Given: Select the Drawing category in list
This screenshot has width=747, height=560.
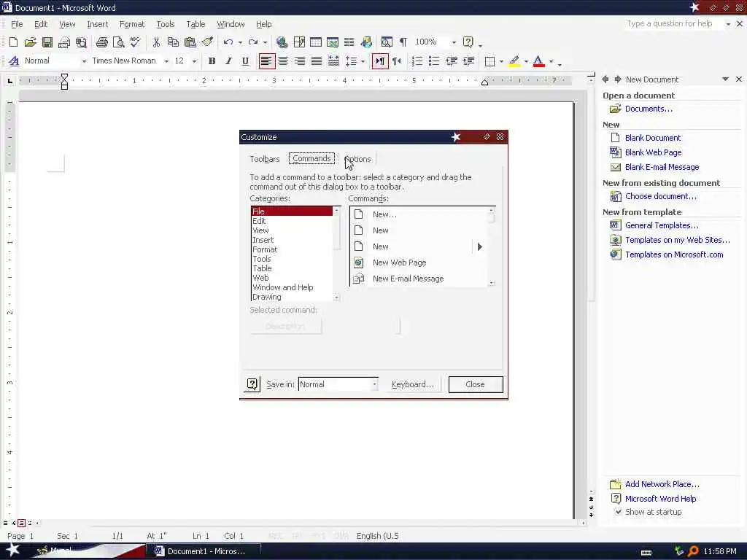Looking at the screenshot, I should tap(292, 297).
